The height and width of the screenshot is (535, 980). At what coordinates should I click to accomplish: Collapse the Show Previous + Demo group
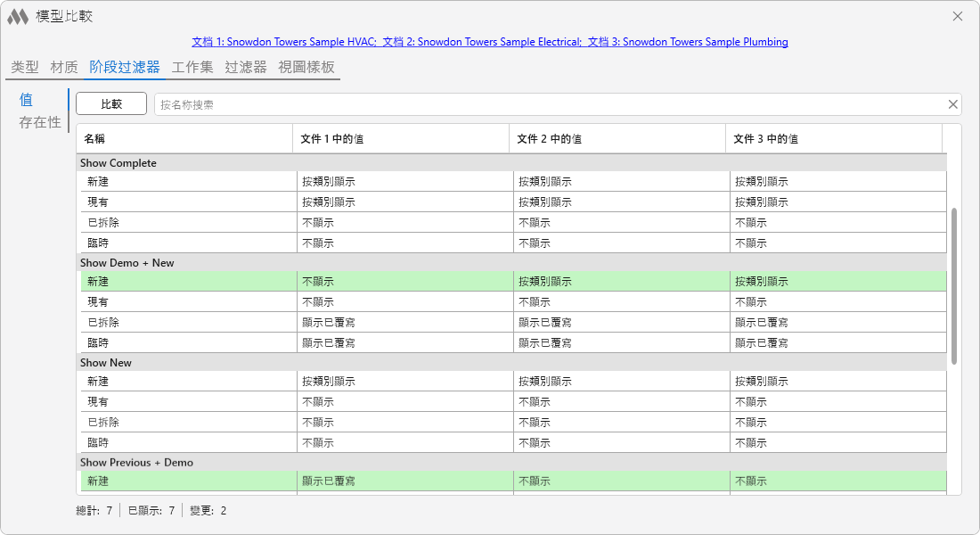[x=511, y=463]
